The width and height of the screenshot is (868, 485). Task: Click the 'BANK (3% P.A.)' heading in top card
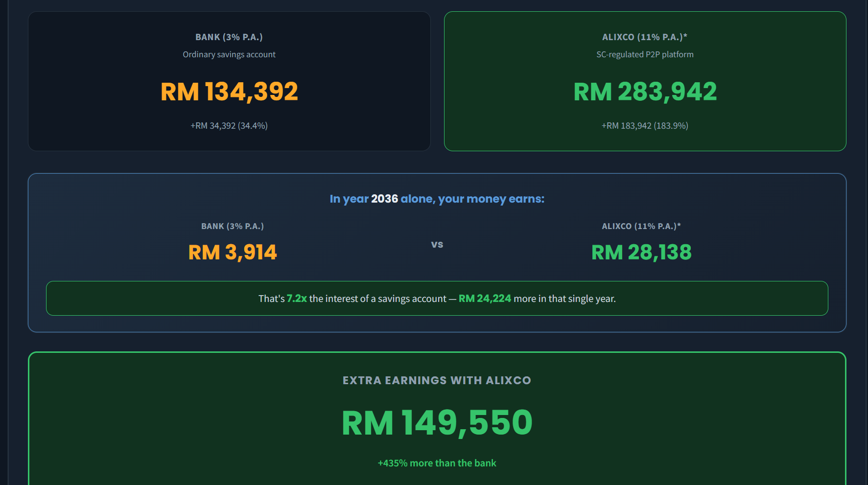(229, 37)
